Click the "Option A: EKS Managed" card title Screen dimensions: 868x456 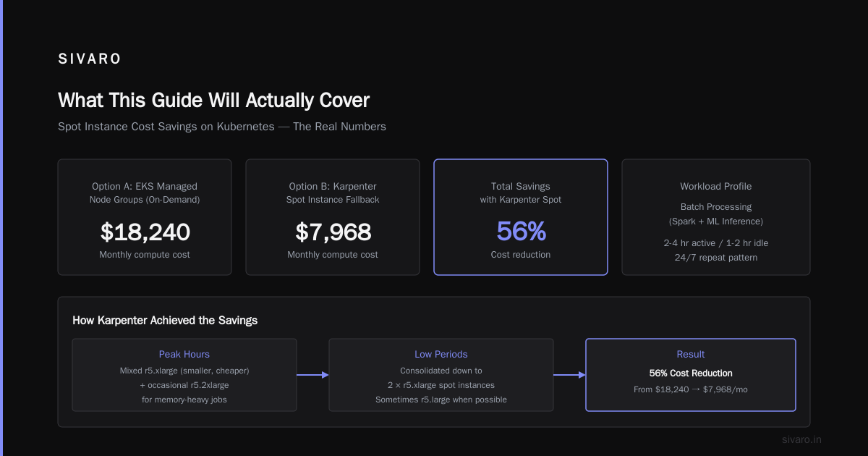point(145,186)
